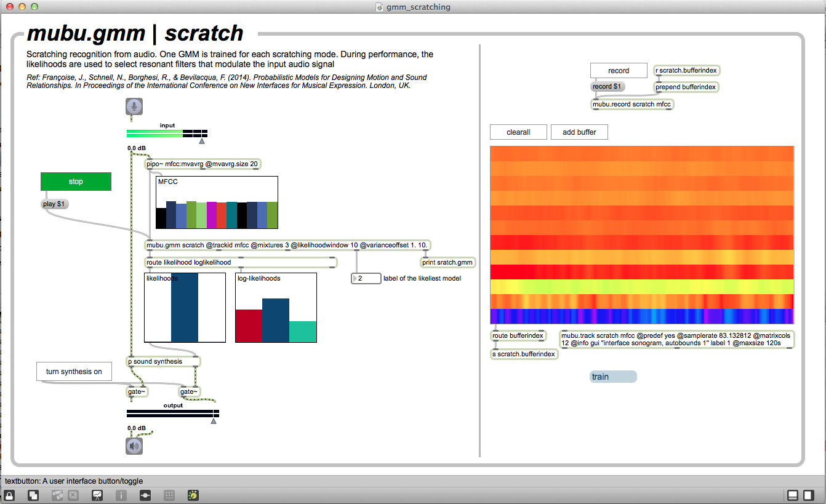826x504 pixels.
Task: Click the likeliest model label number box
Action: point(366,278)
